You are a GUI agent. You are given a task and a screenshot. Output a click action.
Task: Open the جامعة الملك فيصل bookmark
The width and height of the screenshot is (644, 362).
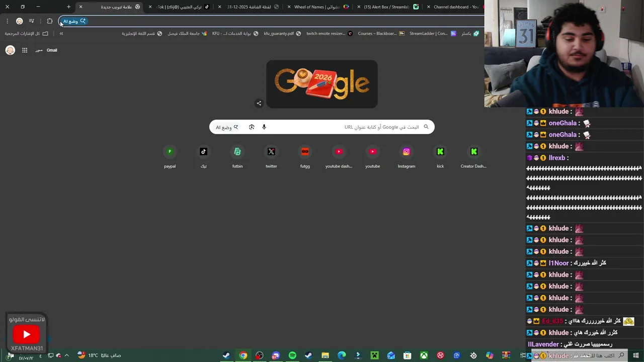187,34
